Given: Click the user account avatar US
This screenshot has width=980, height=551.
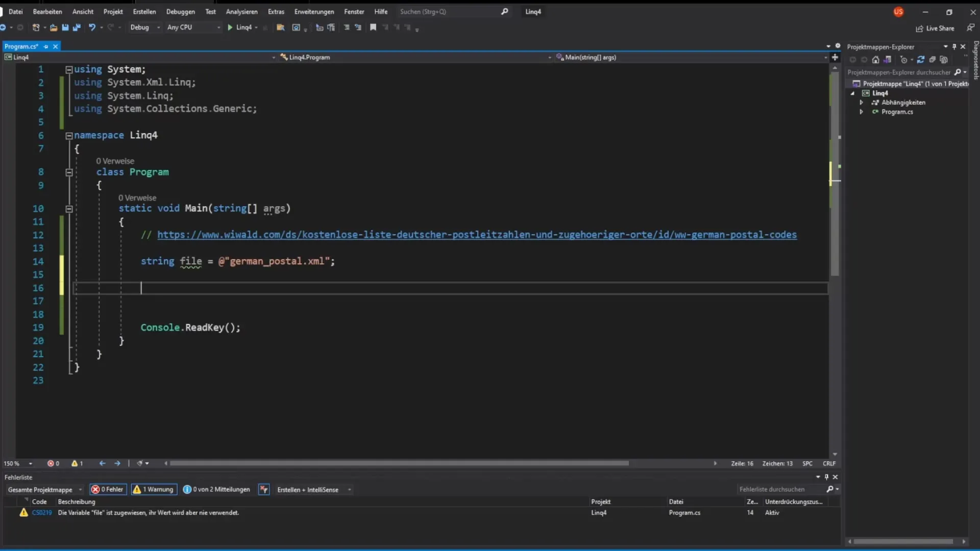Looking at the screenshot, I should pyautogui.click(x=898, y=12).
